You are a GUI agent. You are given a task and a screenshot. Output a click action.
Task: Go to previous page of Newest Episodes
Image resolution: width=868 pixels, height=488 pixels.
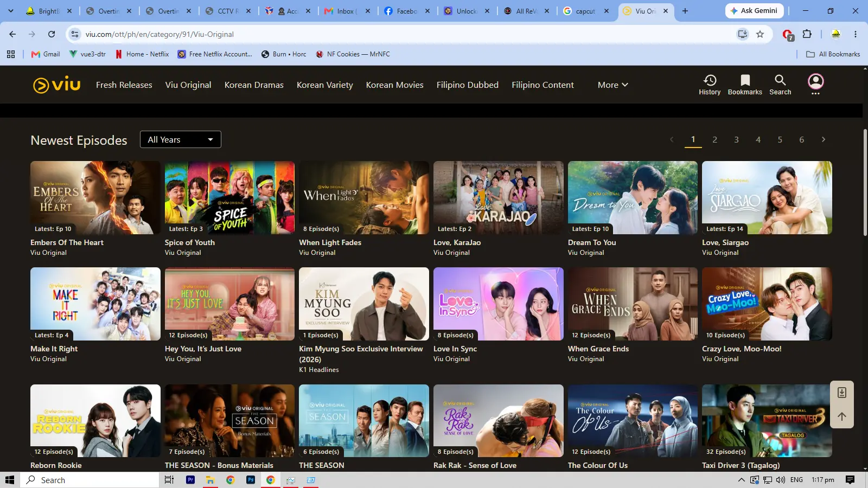point(672,140)
